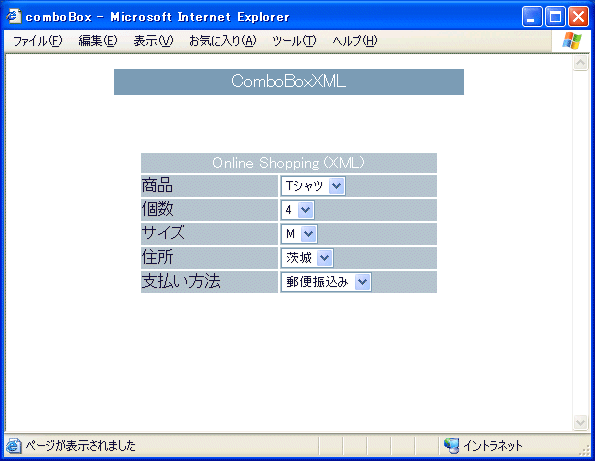Click the page icon in status bar
Image resolution: width=595 pixels, height=461 pixels.
pos(13,445)
